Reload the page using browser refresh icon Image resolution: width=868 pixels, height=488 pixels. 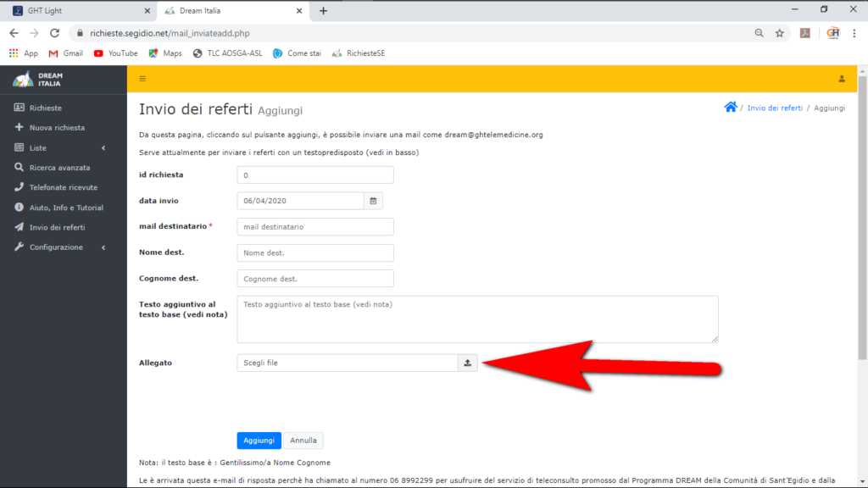(55, 33)
